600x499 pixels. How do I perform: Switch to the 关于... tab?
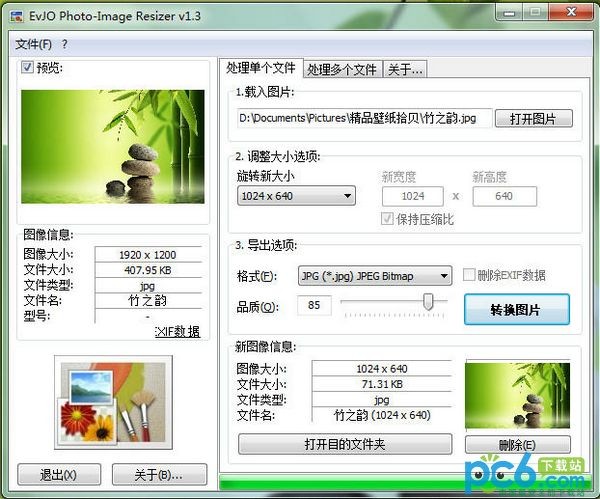tap(406, 69)
